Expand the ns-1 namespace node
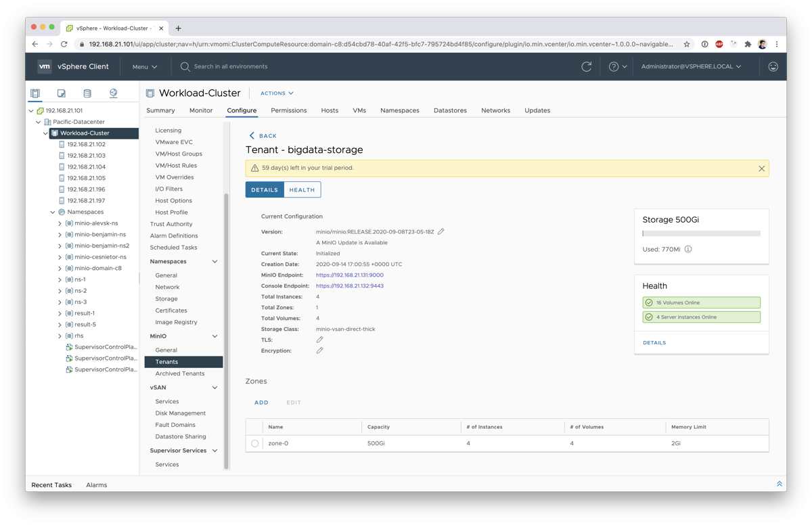This screenshot has height=525, width=812. coord(60,279)
